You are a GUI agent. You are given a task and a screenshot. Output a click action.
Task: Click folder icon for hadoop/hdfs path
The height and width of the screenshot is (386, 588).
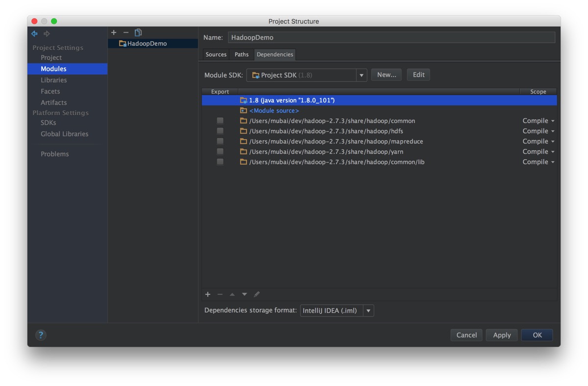point(244,131)
